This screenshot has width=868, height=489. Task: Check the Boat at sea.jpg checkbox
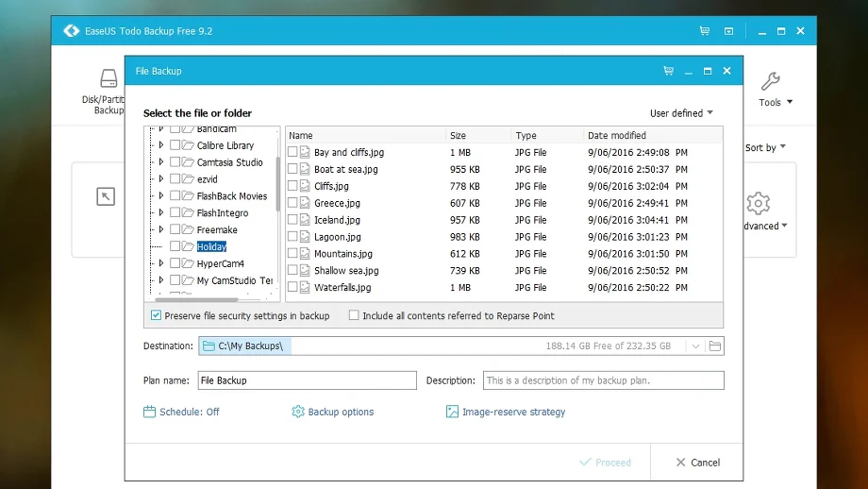(x=292, y=169)
